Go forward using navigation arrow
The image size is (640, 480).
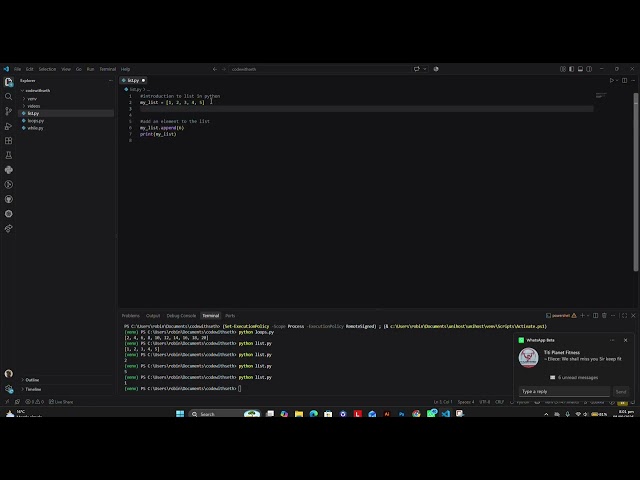[x=224, y=69]
